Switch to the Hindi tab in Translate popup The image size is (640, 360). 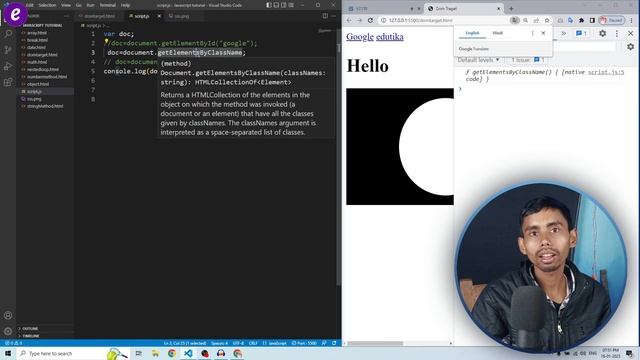(498, 33)
